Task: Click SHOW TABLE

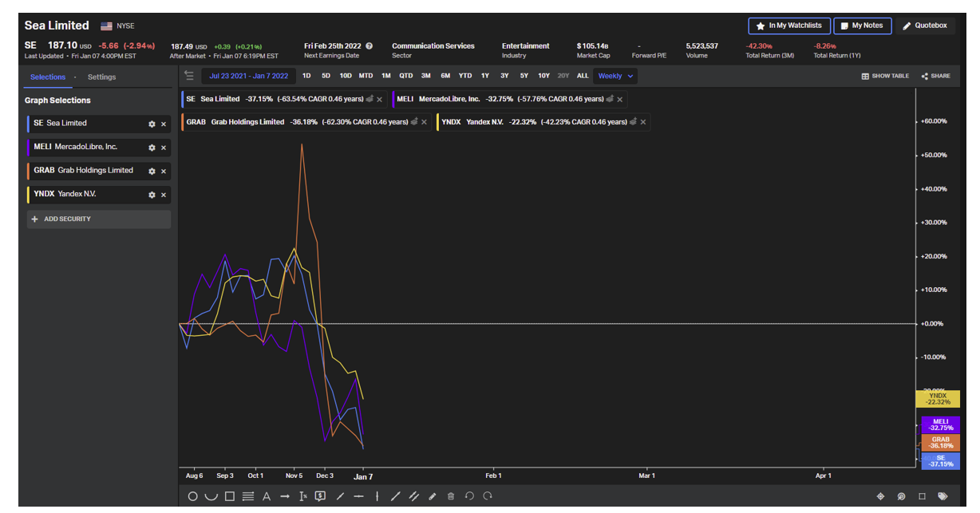Action: pyautogui.click(x=885, y=76)
